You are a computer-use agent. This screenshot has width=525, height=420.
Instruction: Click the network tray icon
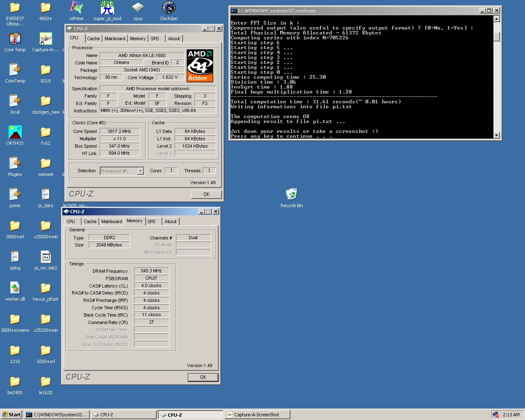496,415
